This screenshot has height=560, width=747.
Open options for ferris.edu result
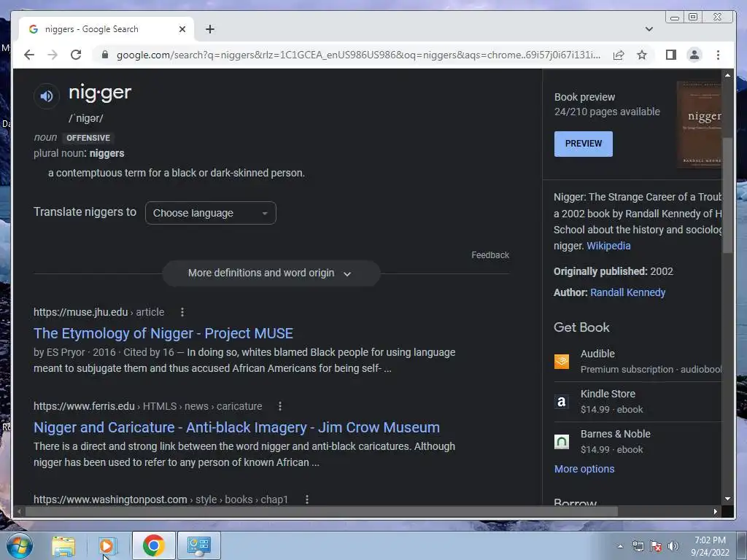(279, 406)
